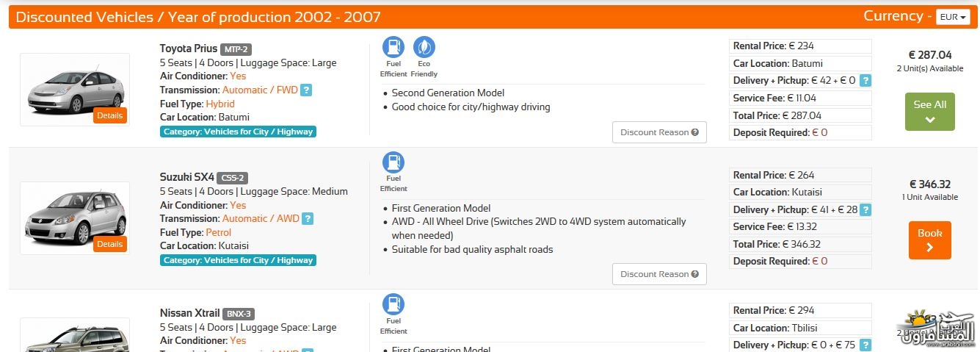Screen dimensions: 980x352
Task: Click the CSS-2 code badge
Action: 232,178
